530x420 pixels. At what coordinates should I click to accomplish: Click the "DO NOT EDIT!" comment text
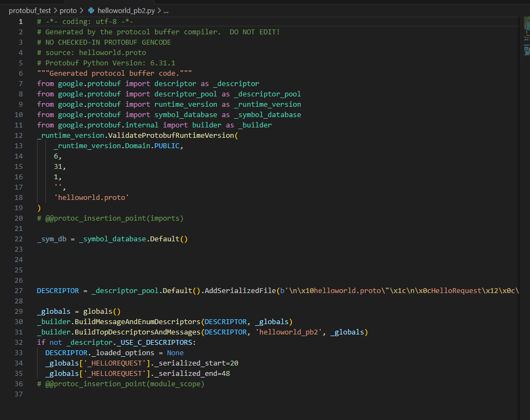[x=254, y=32]
